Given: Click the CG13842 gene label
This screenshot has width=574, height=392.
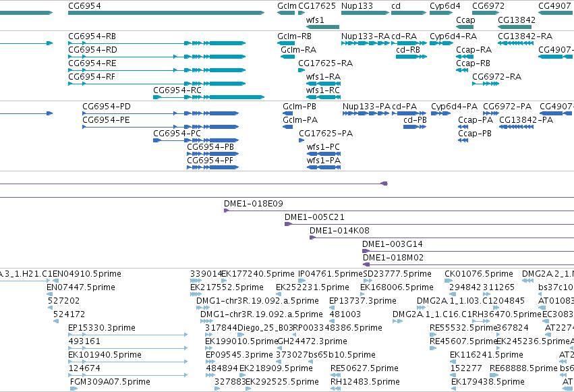Looking at the screenshot, I should tap(517, 20).
